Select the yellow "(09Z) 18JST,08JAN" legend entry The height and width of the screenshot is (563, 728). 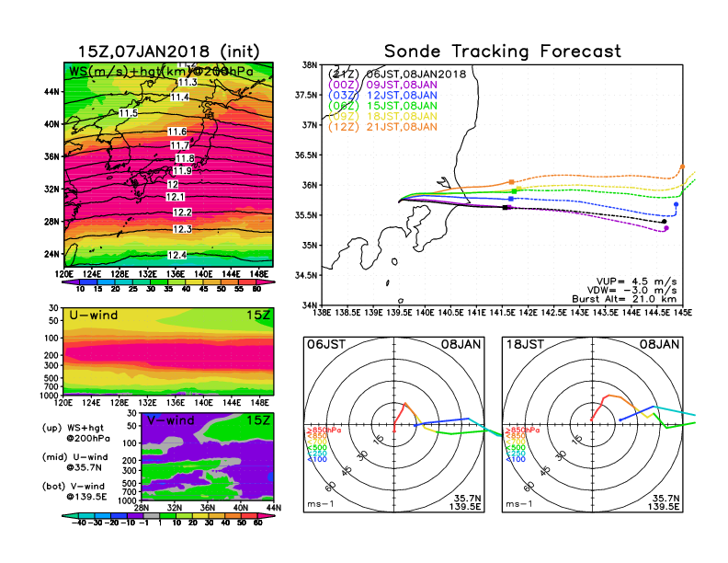pos(382,117)
